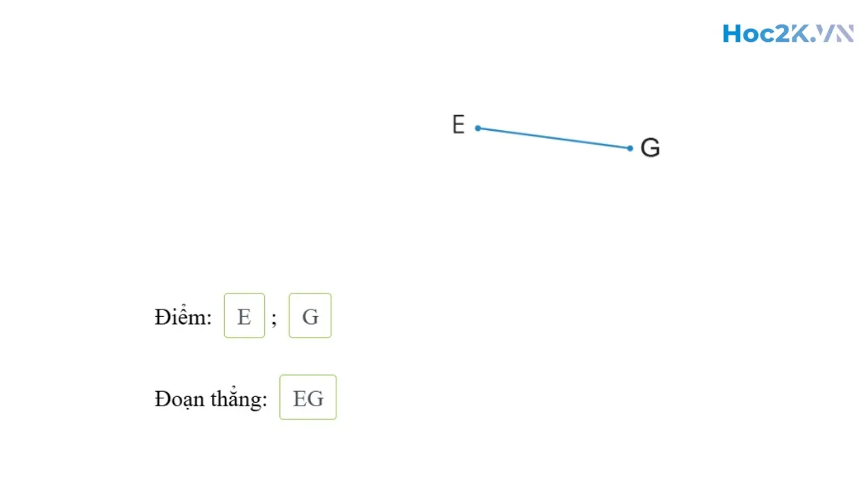Viewport: 868px width, 488px height.
Task: Focus the first point answer box E
Action: [244, 316]
